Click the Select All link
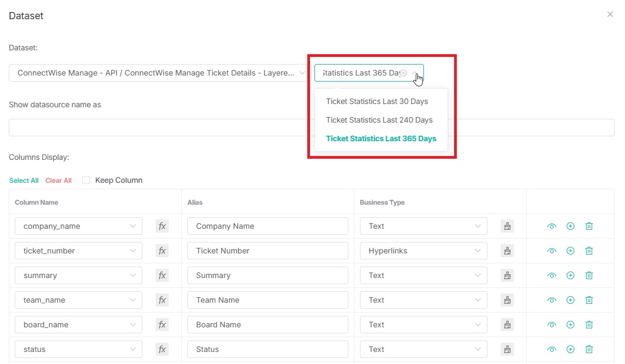This screenshot has width=625, height=364. pyautogui.click(x=24, y=181)
